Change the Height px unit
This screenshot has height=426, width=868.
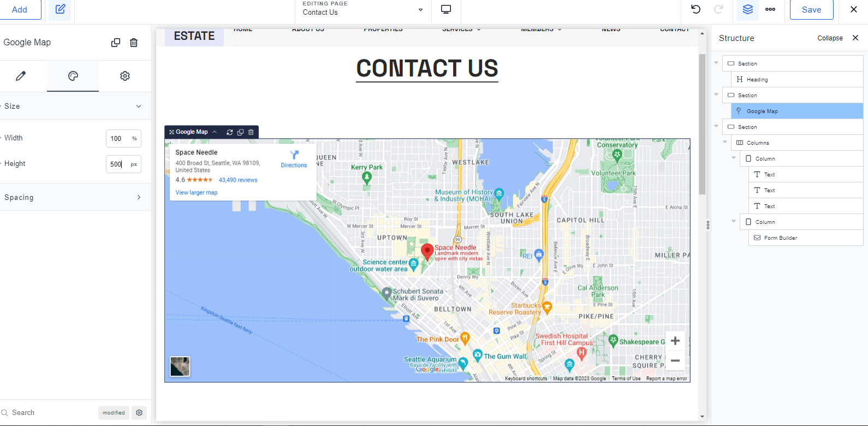(x=134, y=164)
